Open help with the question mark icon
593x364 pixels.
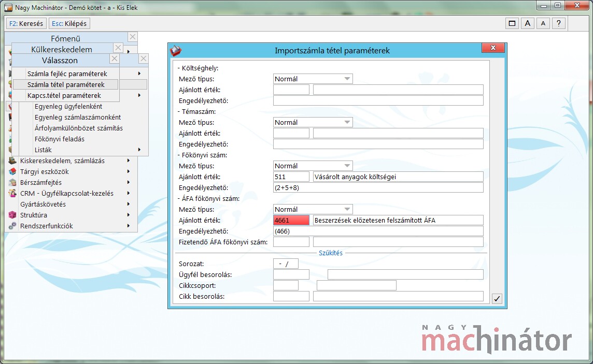pyautogui.click(x=559, y=23)
